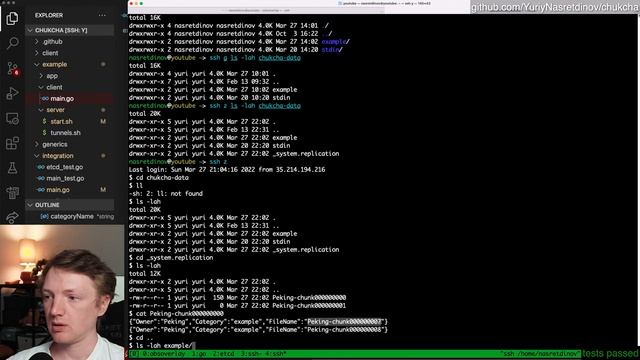Click the terminal prompt line 'ls -lah example/'

click(162, 346)
